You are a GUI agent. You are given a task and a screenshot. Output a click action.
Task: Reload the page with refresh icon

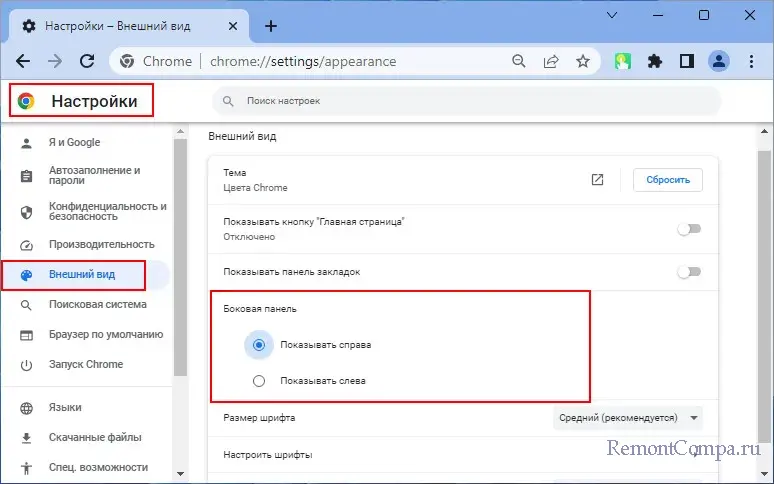(x=87, y=61)
